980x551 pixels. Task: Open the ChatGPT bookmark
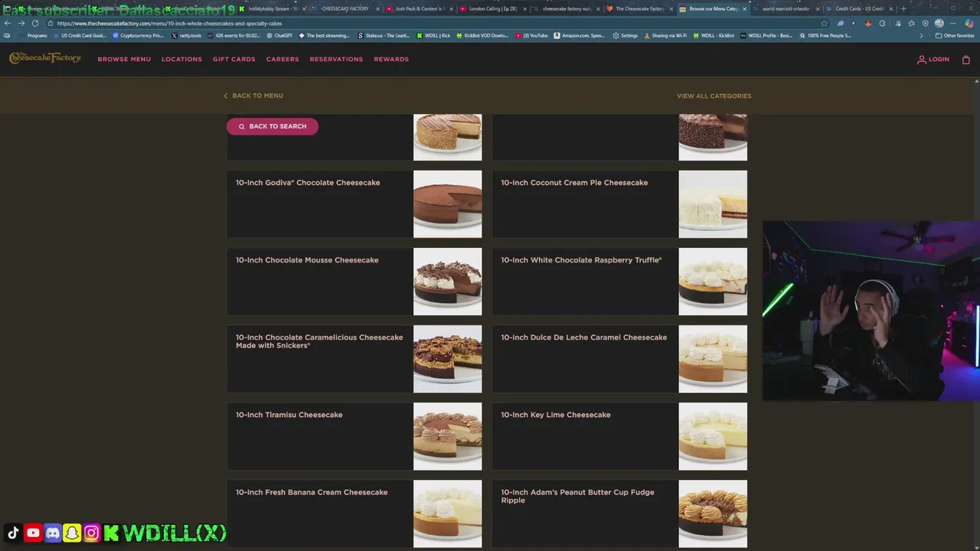click(279, 35)
